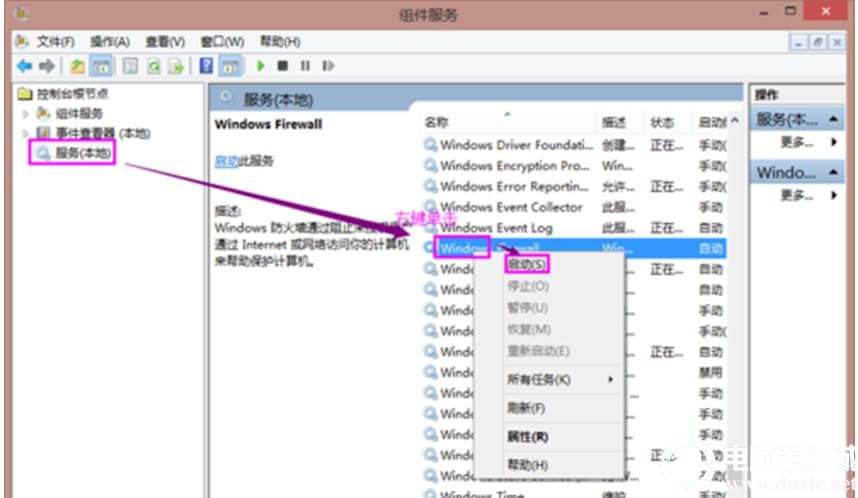Screen dimensions: 858x498
Task: Click the Restart Service toolbar icon
Action: (328, 66)
